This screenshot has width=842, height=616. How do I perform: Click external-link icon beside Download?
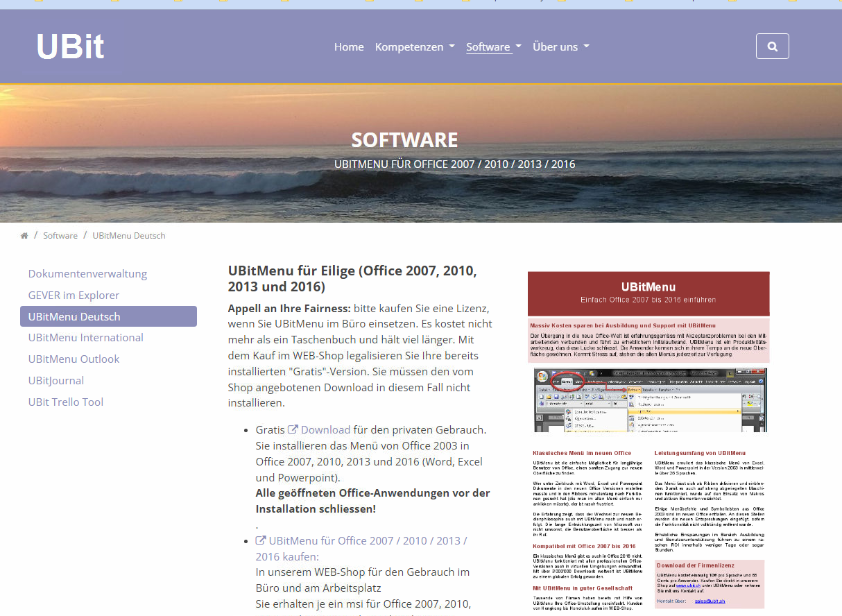pos(293,429)
